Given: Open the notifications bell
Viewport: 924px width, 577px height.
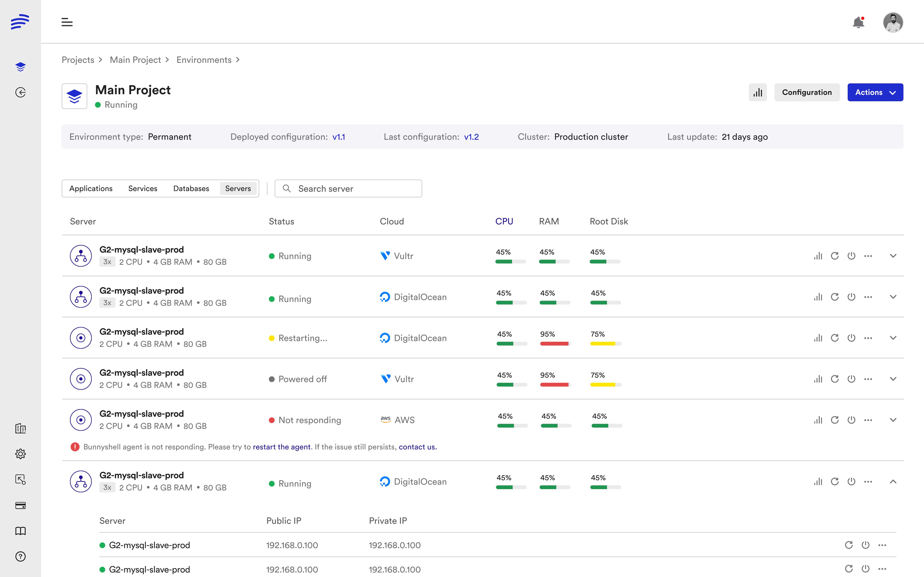Looking at the screenshot, I should point(858,23).
